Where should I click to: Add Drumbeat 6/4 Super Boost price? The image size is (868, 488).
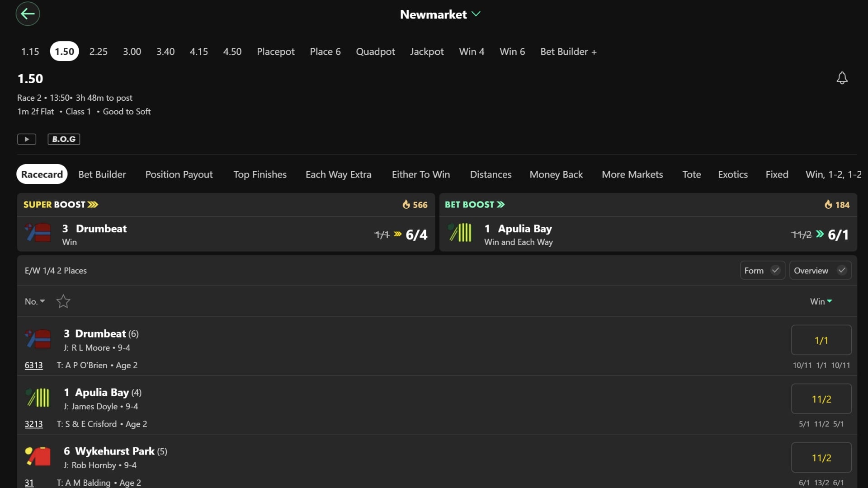click(x=416, y=235)
